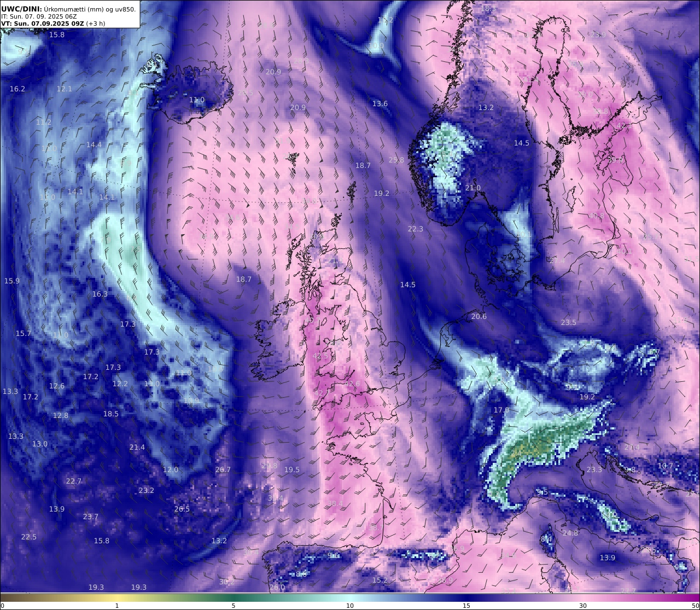Screen dimensions: 700x610
Task: Click the map value '23.2'
Action: pos(147,490)
